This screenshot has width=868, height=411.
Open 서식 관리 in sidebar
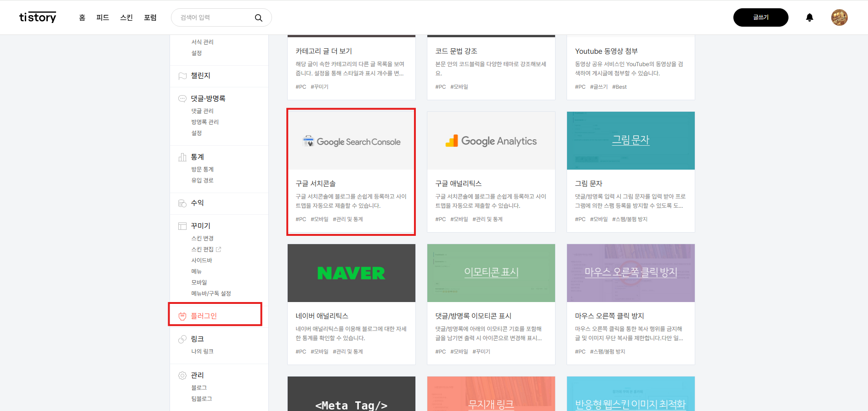coord(203,42)
